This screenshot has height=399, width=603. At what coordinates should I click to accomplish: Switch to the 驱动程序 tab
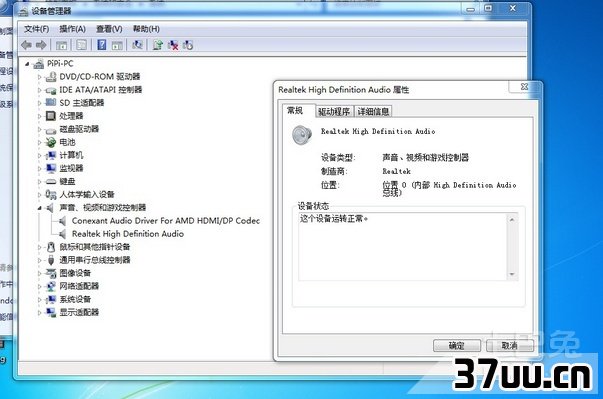coord(334,111)
